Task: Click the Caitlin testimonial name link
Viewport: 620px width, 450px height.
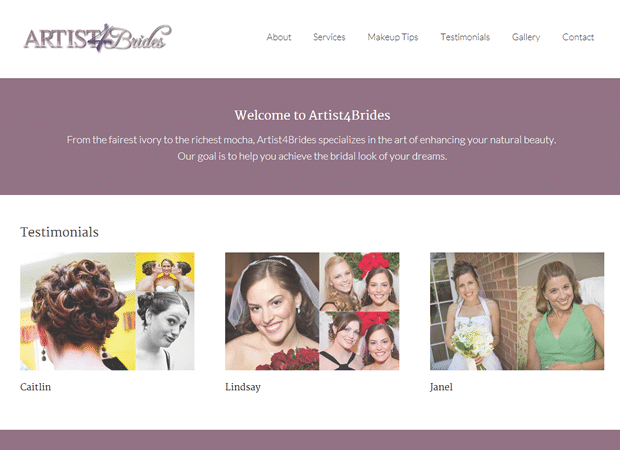Action: click(36, 387)
